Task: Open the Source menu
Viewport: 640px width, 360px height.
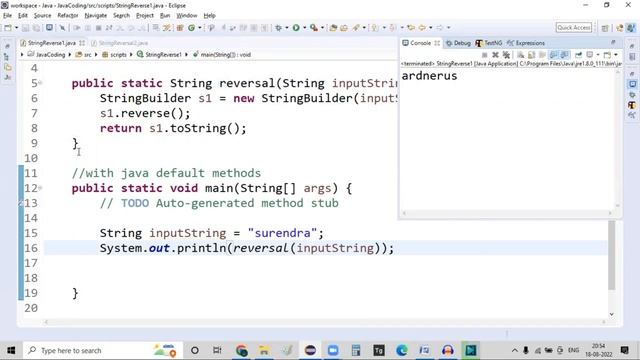Action: (x=42, y=16)
